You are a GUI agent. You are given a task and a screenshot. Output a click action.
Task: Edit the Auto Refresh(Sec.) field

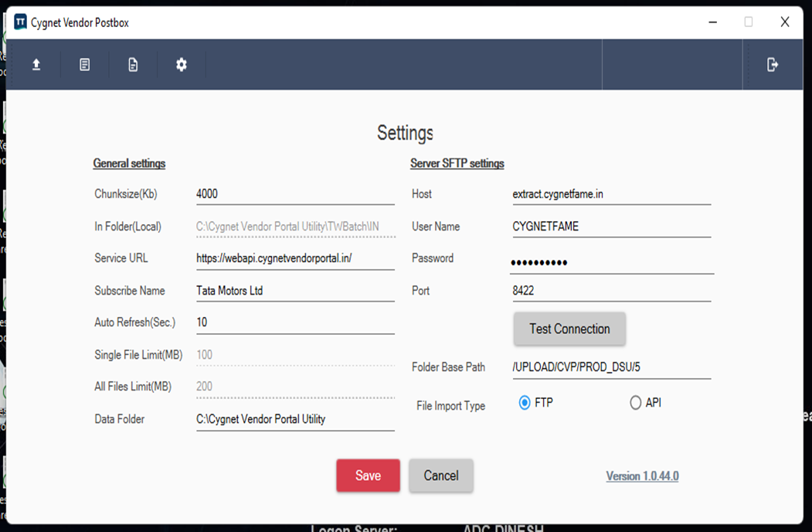pyautogui.click(x=295, y=322)
